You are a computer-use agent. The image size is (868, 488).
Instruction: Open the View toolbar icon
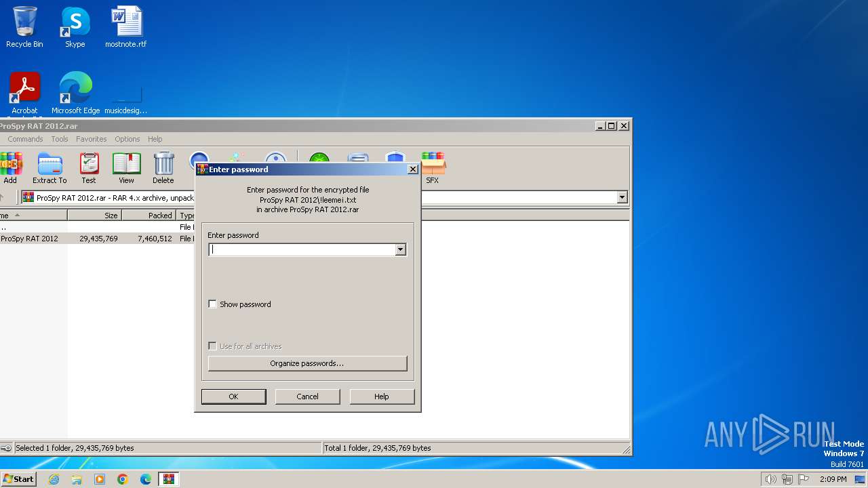(127, 168)
